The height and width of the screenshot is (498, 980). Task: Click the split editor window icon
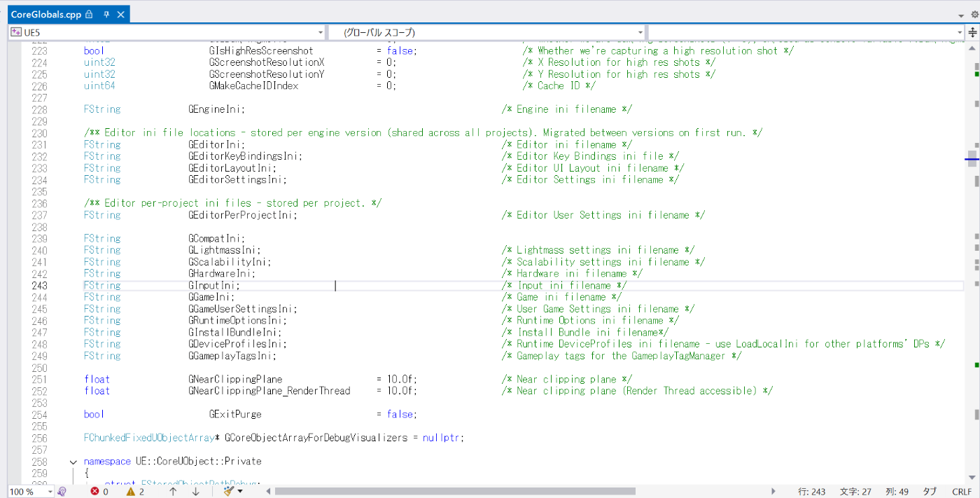point(972,32)
